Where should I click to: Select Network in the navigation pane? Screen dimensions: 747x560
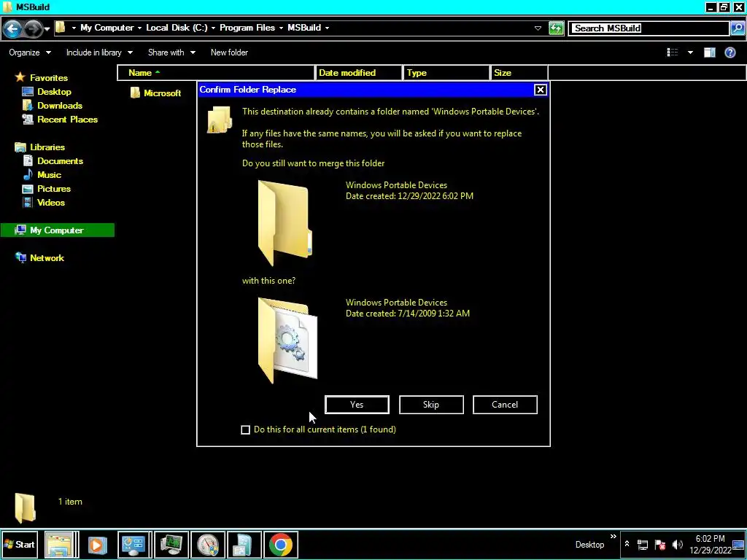click(x=39, y=257)
